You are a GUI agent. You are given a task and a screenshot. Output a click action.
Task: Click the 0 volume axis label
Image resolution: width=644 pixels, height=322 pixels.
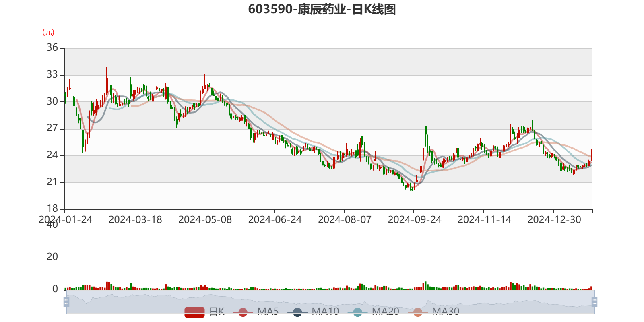tap(55, 289)
